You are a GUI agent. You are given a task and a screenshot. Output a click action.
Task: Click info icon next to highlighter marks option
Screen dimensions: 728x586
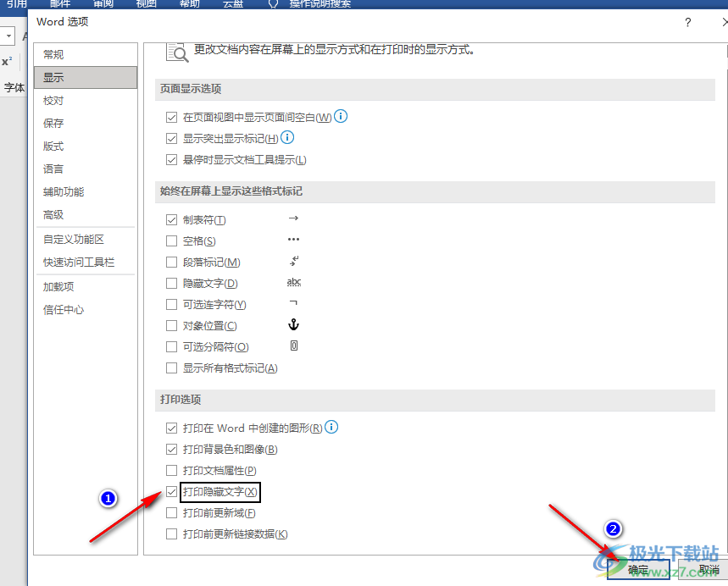click(x=287, y=137)
